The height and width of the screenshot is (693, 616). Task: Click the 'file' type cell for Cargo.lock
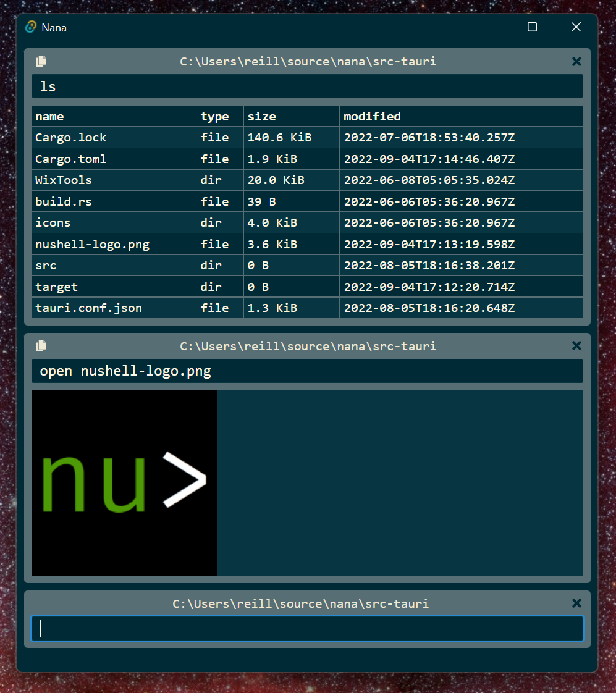pyautogui.click(x=220, y=138)
